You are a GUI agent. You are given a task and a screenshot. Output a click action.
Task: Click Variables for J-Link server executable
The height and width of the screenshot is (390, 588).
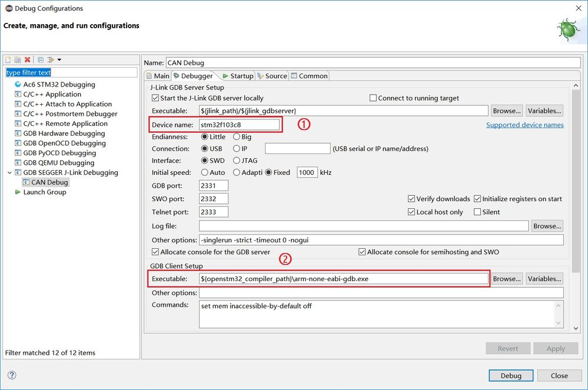pos(544,111)
